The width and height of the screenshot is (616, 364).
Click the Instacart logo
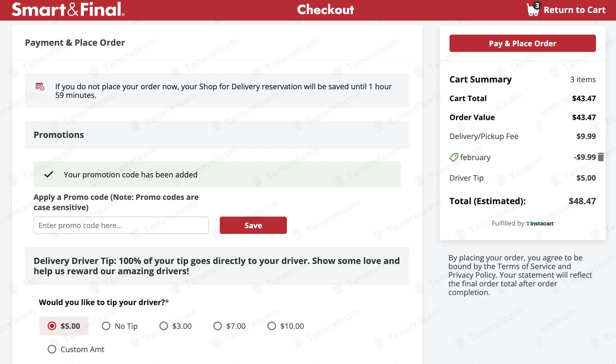click(540, 224)
